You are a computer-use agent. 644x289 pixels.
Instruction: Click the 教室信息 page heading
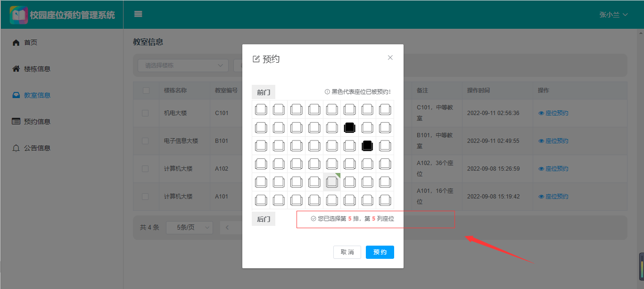[148, 42]
